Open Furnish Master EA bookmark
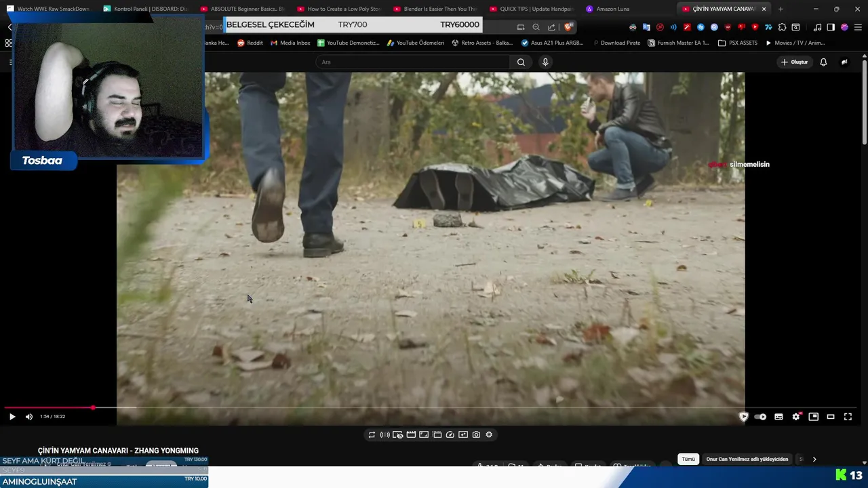 click(678, 43)
